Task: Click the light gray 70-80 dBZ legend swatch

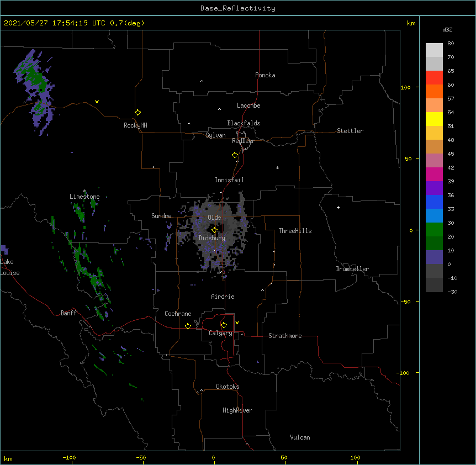Action: click(x=434, y=50)
